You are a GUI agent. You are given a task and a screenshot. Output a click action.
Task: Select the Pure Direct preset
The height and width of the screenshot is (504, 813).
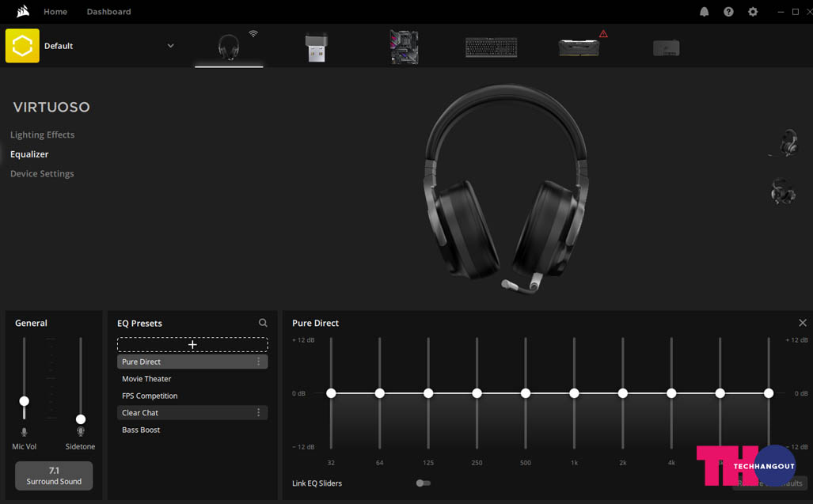(x=192, y=362)
